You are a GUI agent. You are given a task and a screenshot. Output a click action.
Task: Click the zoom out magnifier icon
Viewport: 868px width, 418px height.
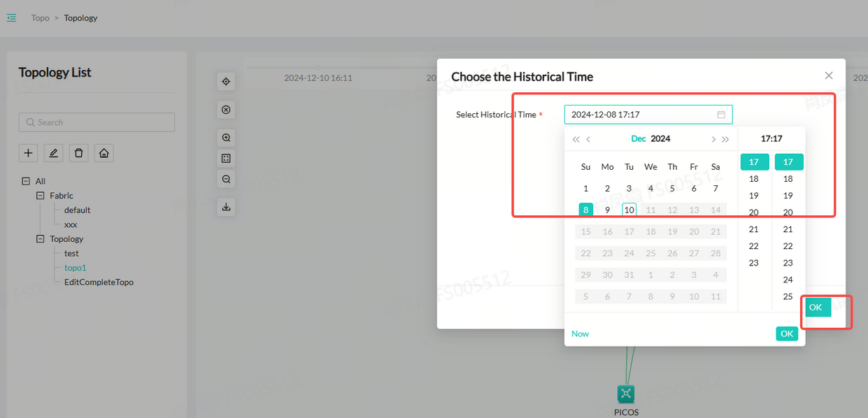click(x=226, y=180)
